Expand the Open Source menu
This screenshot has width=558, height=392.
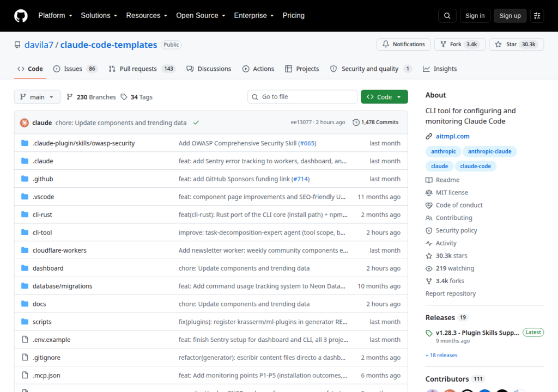201,16
